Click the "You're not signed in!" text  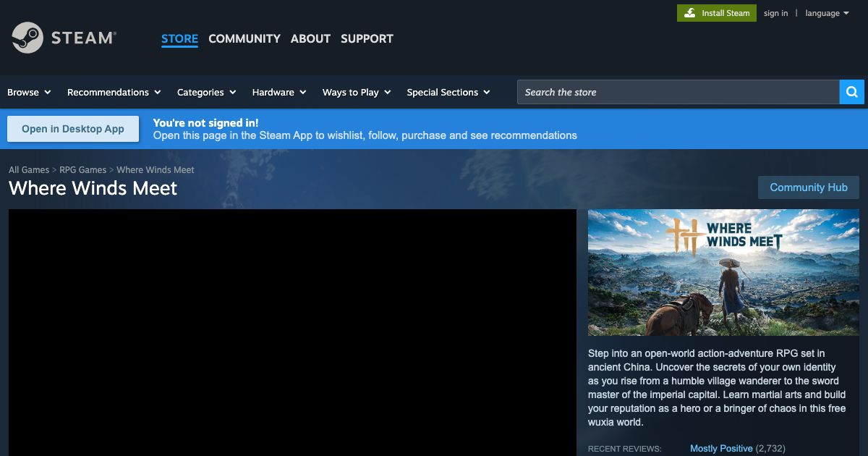[205, 123]
